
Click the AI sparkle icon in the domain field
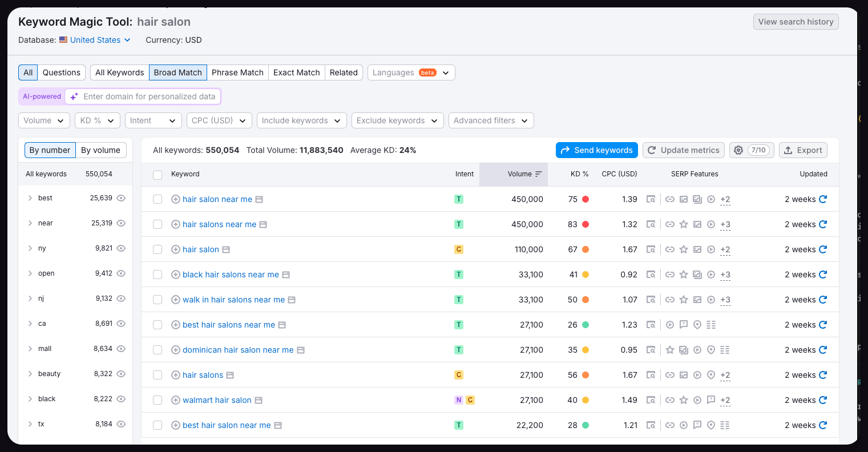click(74, 96)
